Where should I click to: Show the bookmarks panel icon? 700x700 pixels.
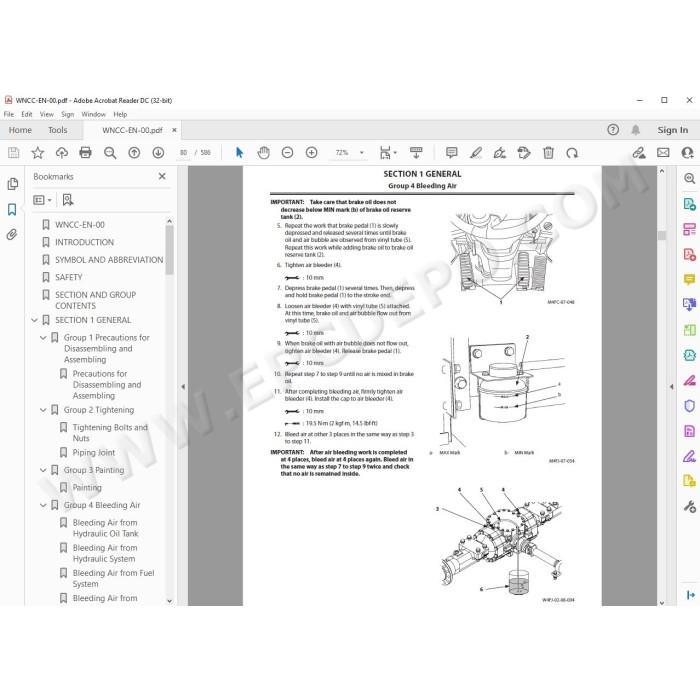click(x=12, y=209)
